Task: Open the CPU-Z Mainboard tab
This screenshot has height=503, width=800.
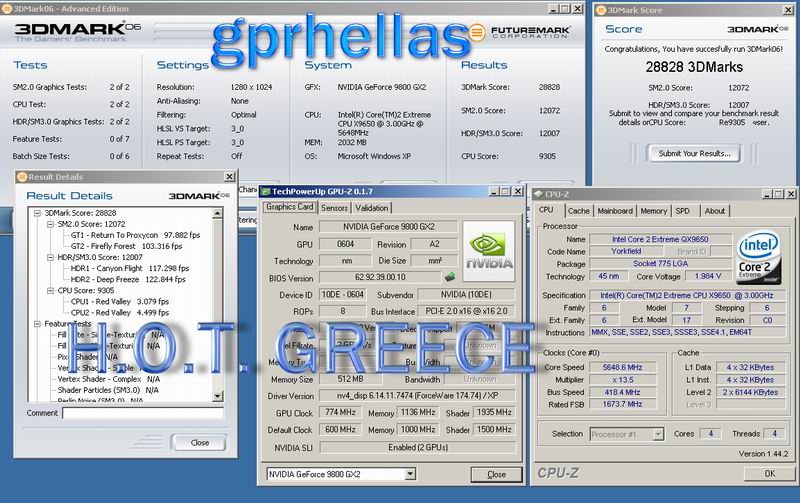Action: pos(615,211)
